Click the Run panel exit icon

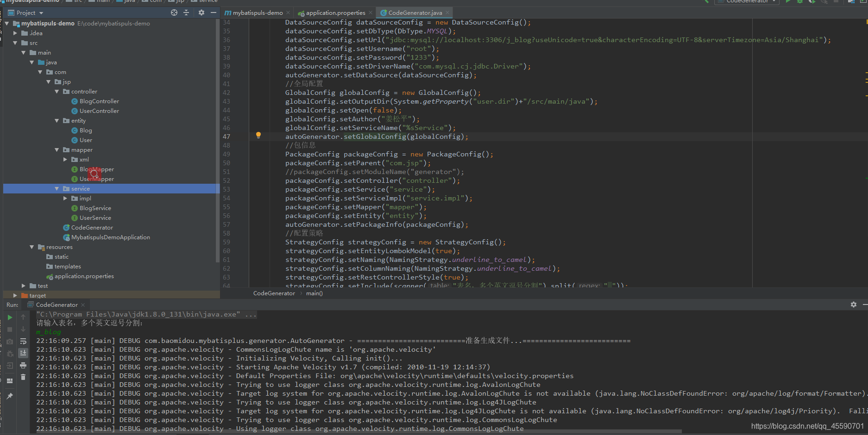pyautogui.click(x=10, y=366)
